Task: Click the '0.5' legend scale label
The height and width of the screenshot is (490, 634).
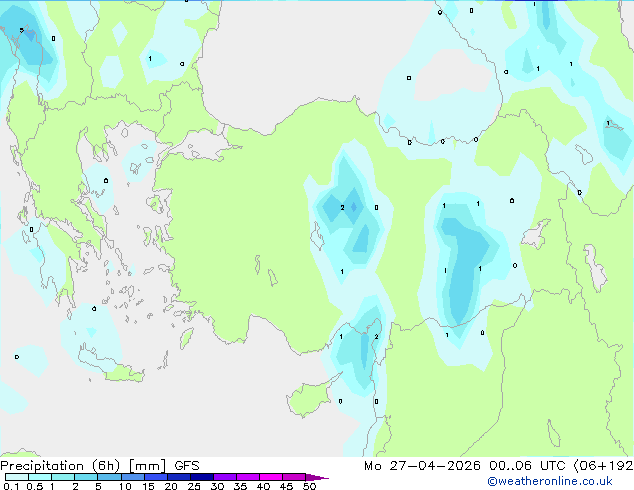Action: 35,486
